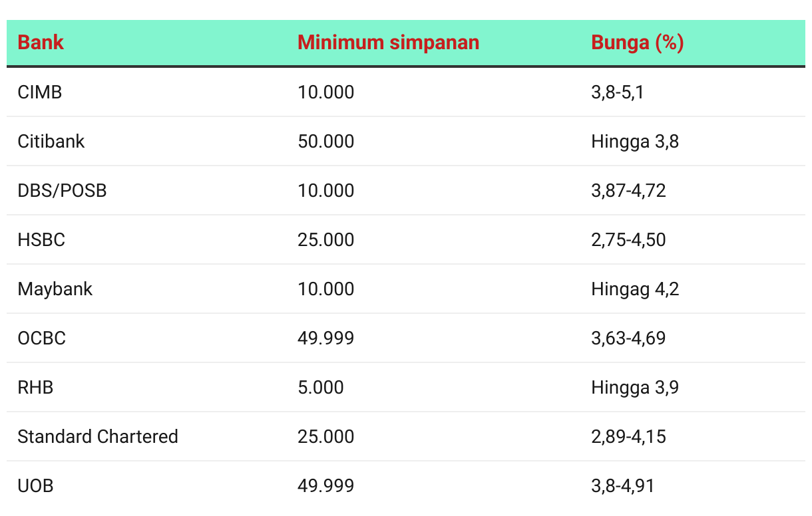Click the DBS/POSB bank cell
The image size is (812, 516).
click(x=62, y=191)
